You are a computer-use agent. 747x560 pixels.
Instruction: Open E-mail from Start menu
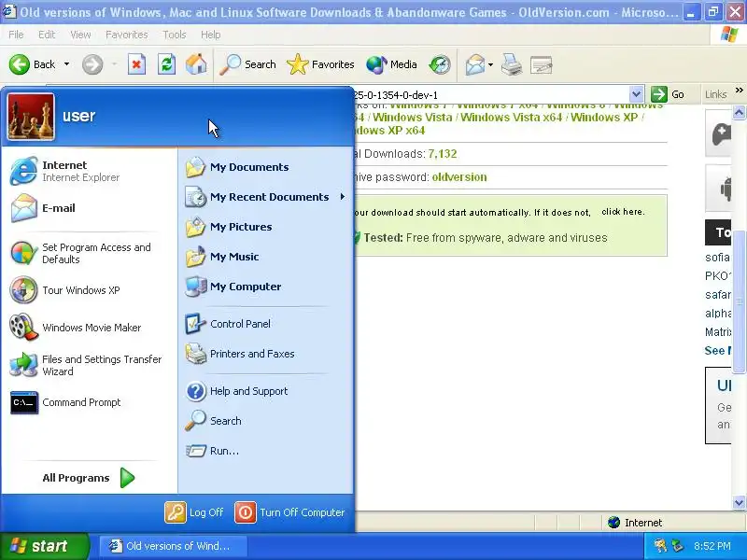point(89,207)
